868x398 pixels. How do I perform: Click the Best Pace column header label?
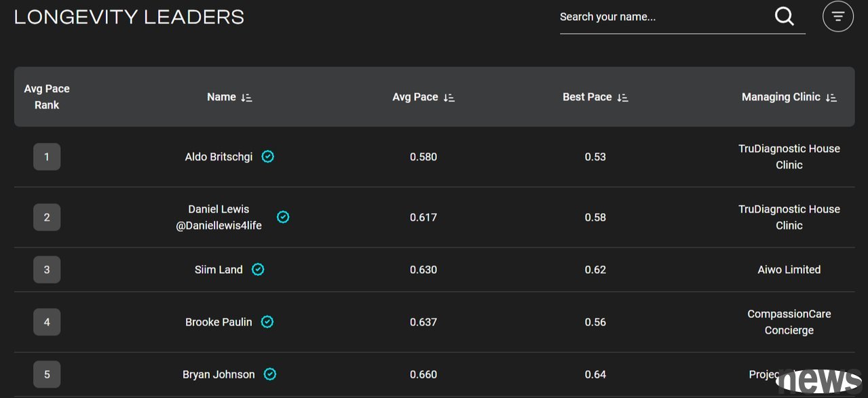click(x=587, y=97)
